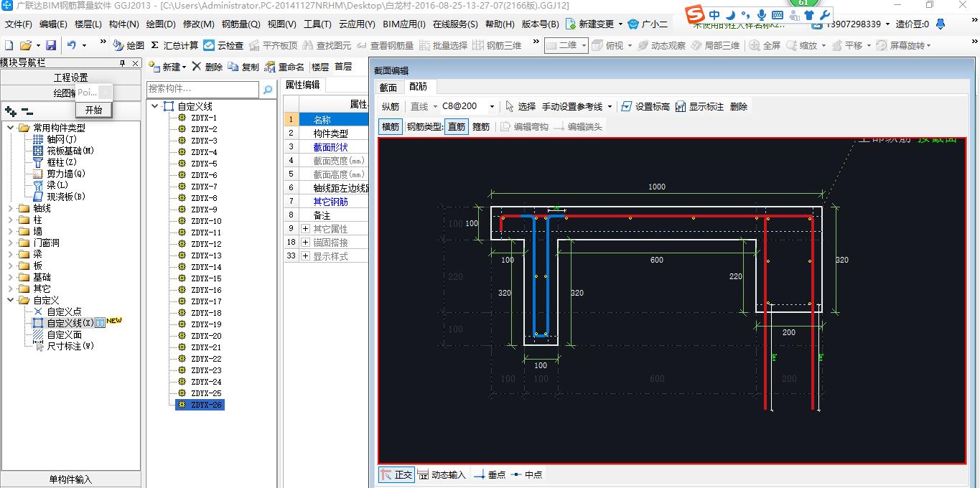Click 设置标高 set elevation tool

pyautogui.click(x=645, y=106)
